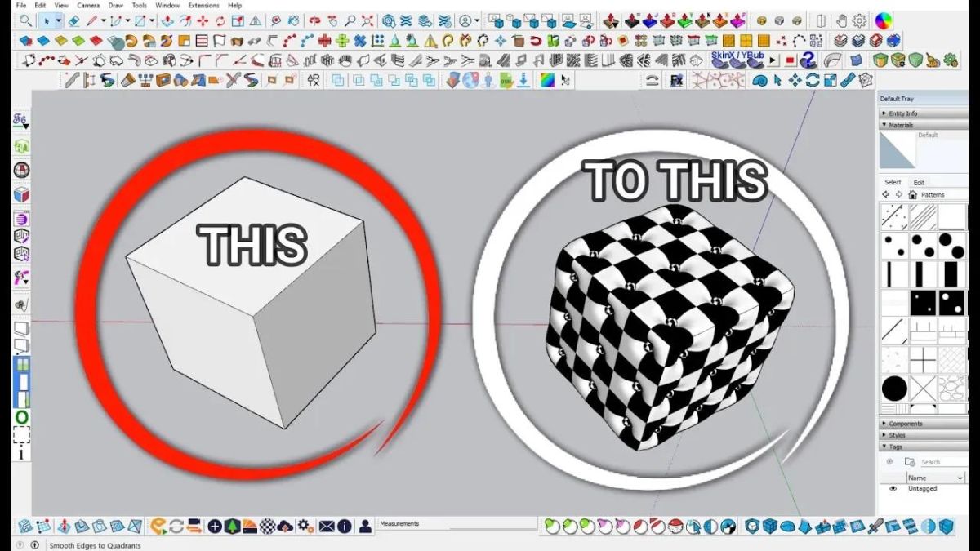Activate the Rotate tool
Screen dimensions: 980x551
(220, 20)
